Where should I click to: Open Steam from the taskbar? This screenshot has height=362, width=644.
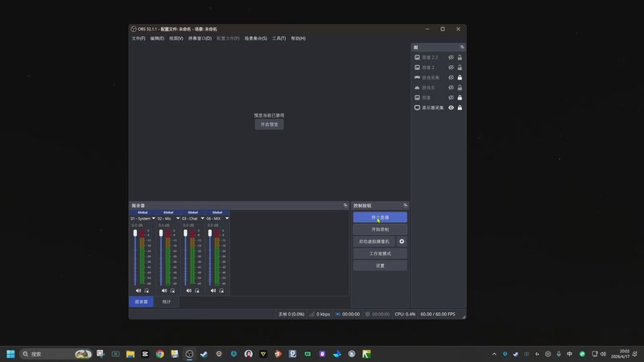204,354
